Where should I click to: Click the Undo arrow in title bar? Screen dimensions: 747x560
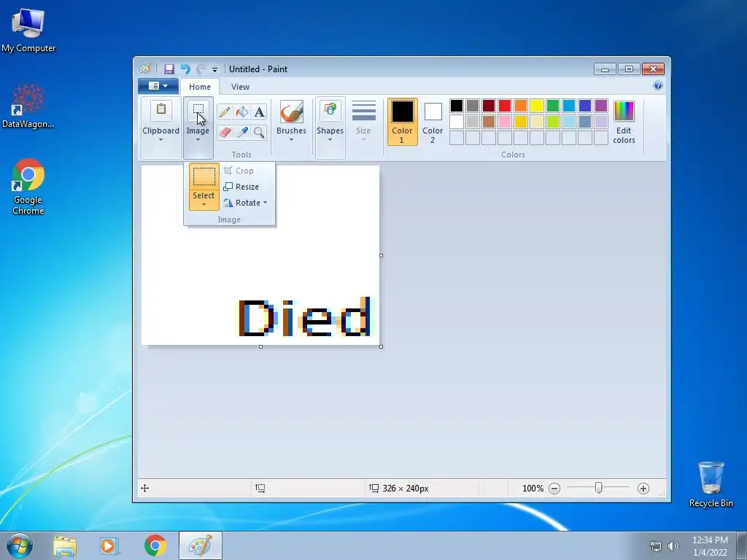185,69
